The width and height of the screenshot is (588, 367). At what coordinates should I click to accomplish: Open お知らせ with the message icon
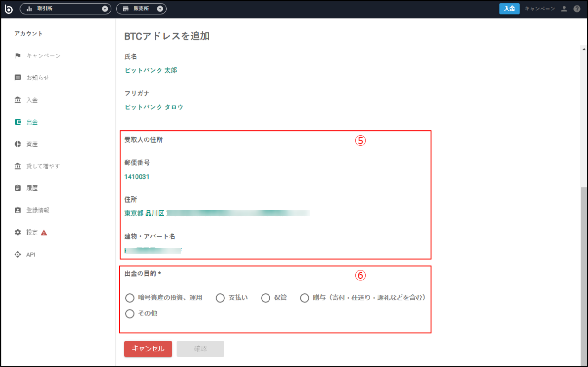[18, 77]
